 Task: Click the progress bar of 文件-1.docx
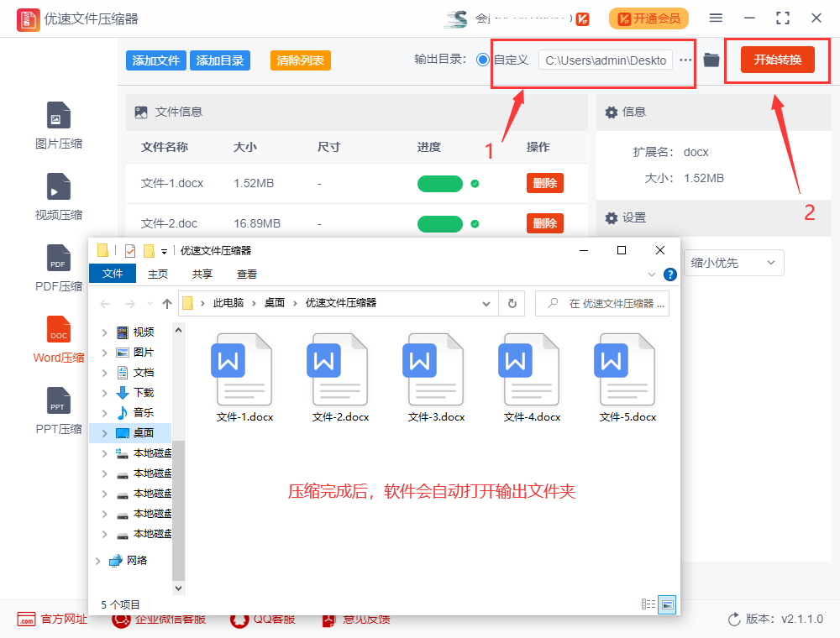point(440,184)
